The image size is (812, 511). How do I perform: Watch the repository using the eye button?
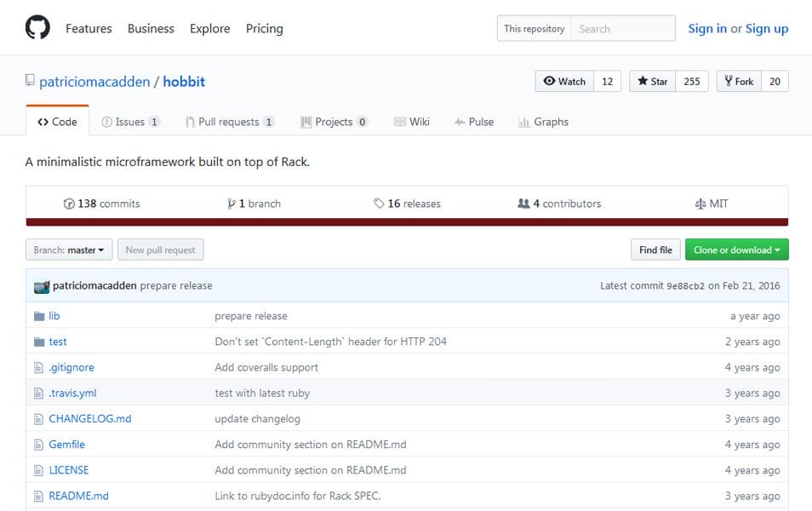click(x=564, y=82)
